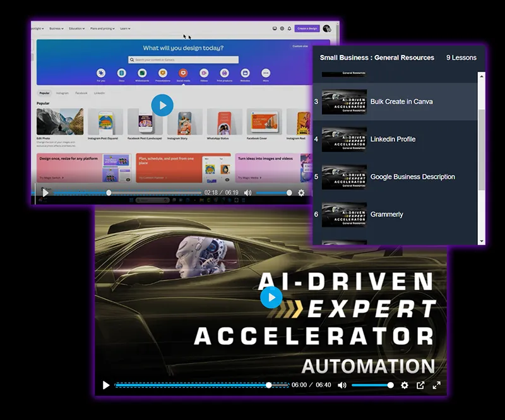
Task: Click the Windows Start icon in recorded taskbar
Action: click(131, 200)
